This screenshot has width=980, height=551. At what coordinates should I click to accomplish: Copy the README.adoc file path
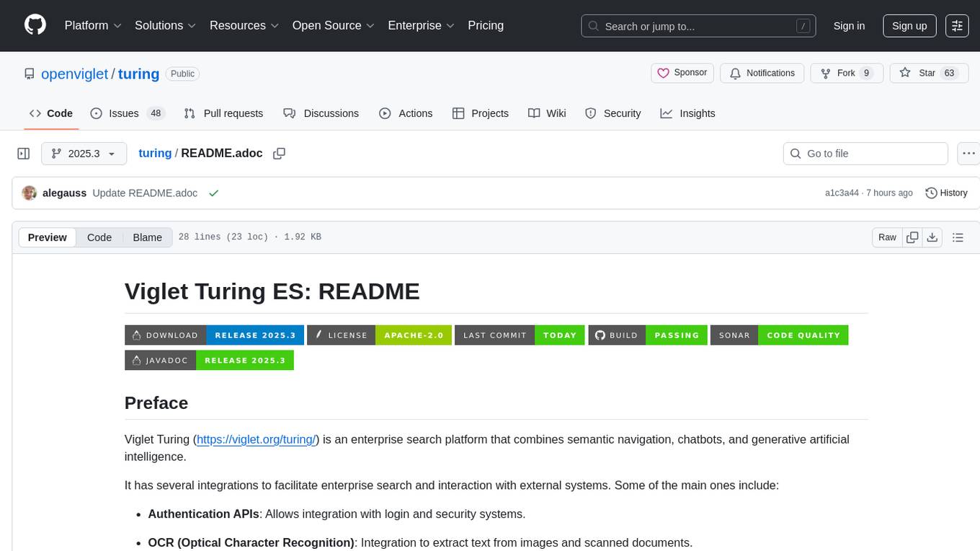point(280,154)
